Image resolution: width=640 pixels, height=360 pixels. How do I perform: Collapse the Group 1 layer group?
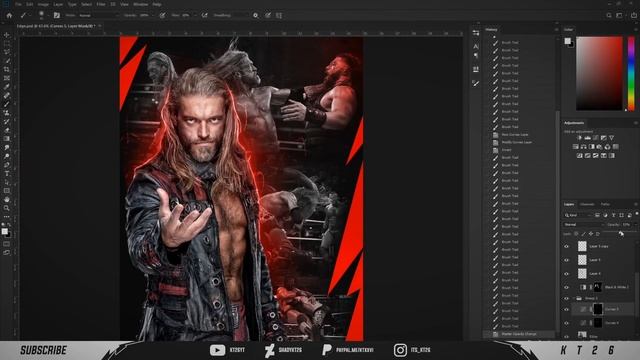(573, 298)
